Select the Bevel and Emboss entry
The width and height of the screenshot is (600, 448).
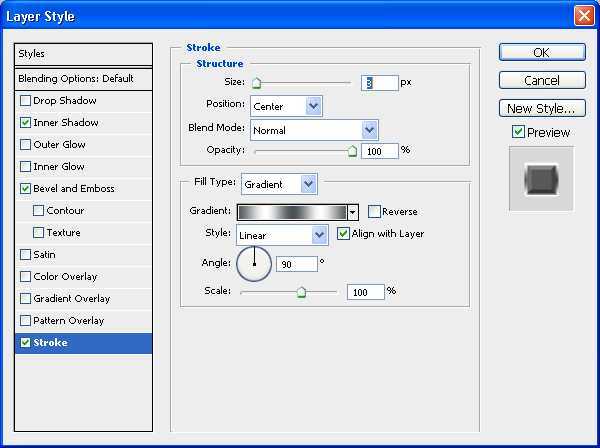[74, 189]
